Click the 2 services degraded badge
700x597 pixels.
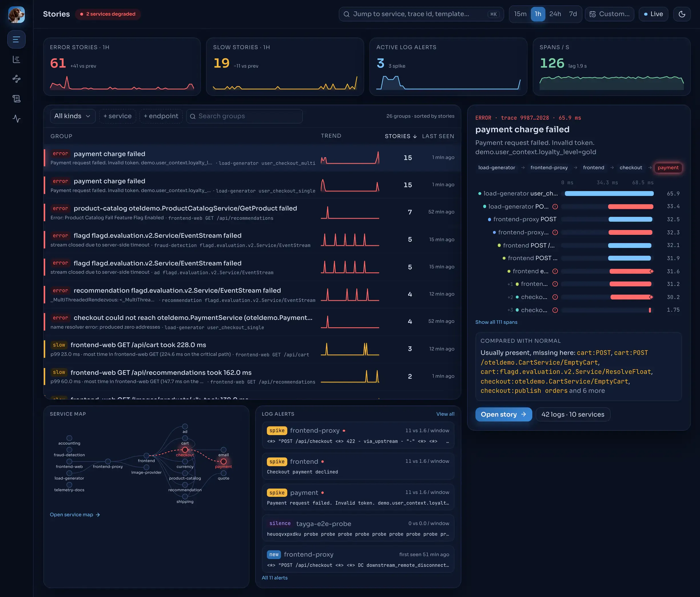click(108, 14)
